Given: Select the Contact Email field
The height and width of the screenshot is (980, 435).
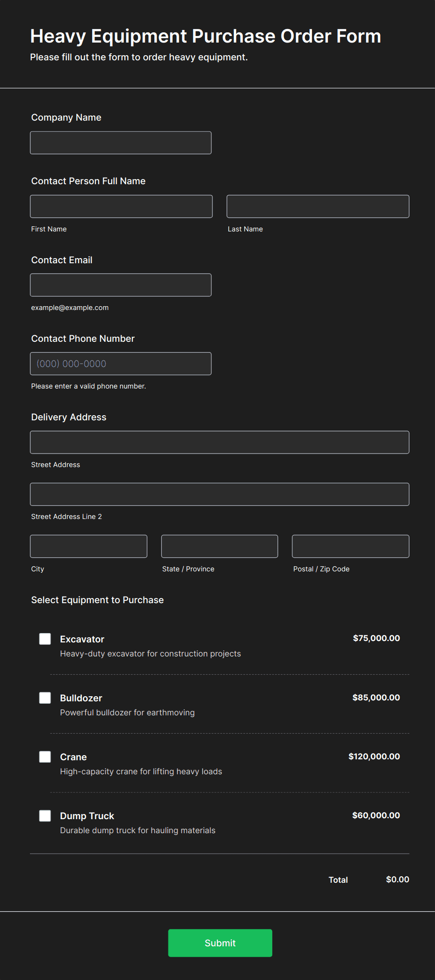Looking at the screenshot, I should (x=121, y=285).
